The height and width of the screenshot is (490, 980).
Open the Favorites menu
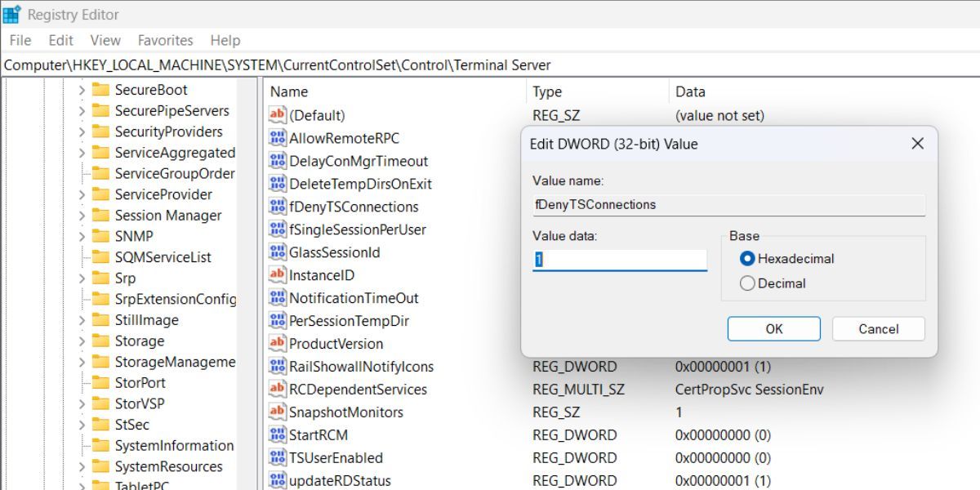tap(166, 40)
